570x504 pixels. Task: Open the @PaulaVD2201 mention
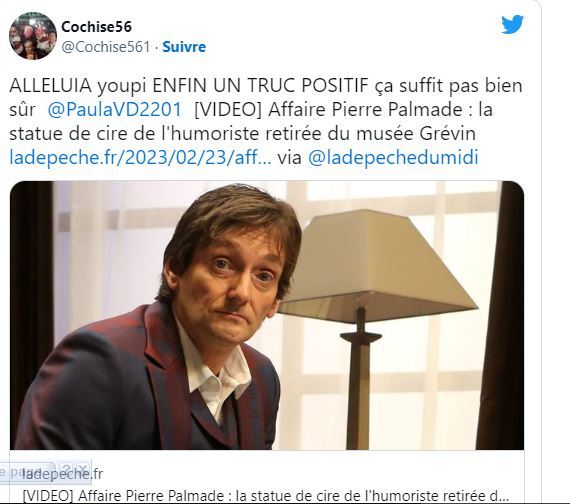coord(115,109)
